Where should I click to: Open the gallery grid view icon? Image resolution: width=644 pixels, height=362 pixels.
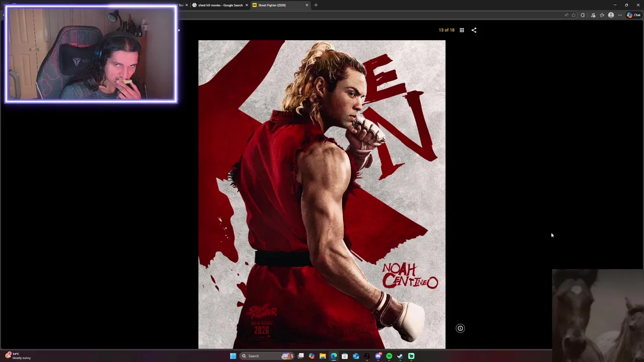coord(461,30)
